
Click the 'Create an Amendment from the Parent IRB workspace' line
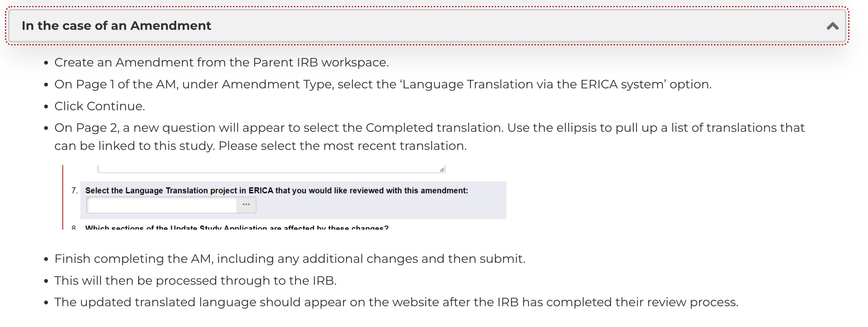[x=222, y=62]
